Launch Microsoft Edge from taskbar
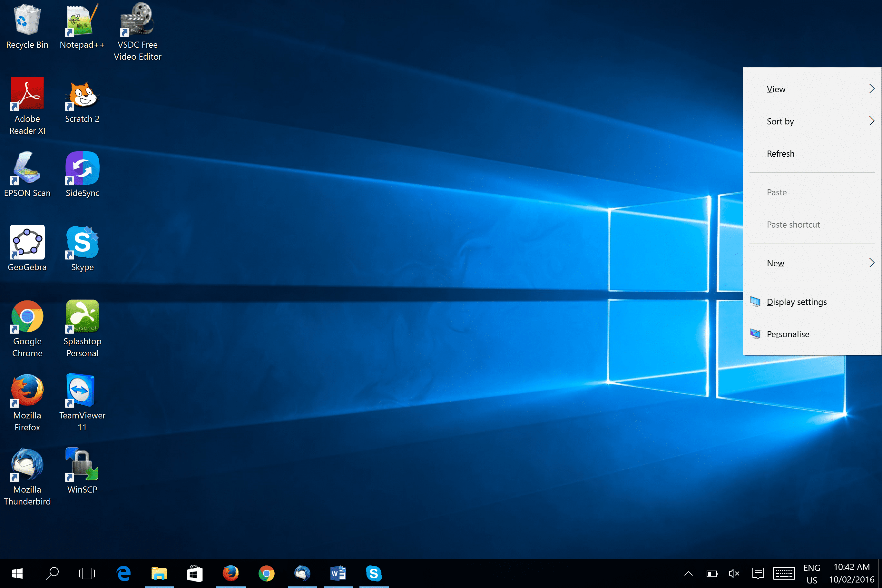The width and height of the screenshot is (882, 588). (x=123, y=573)
